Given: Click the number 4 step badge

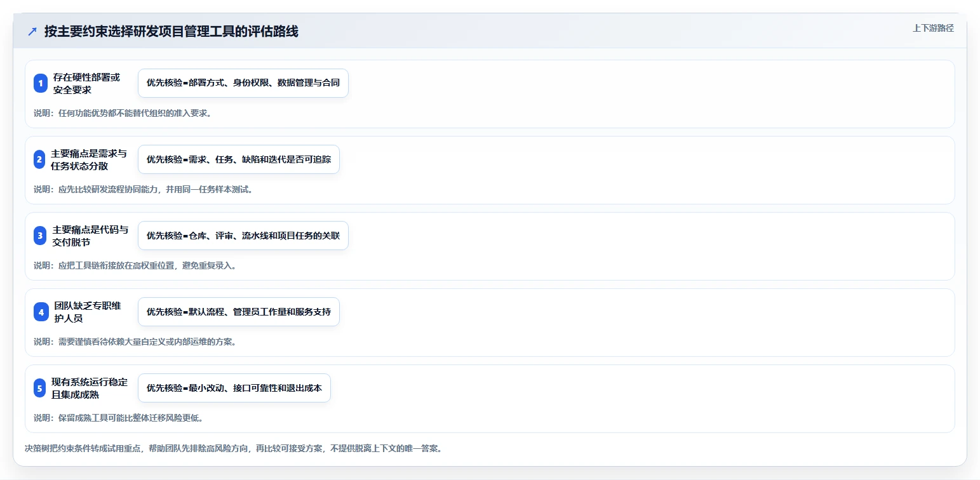Looking at the screenshot, I should click(41, 312).
